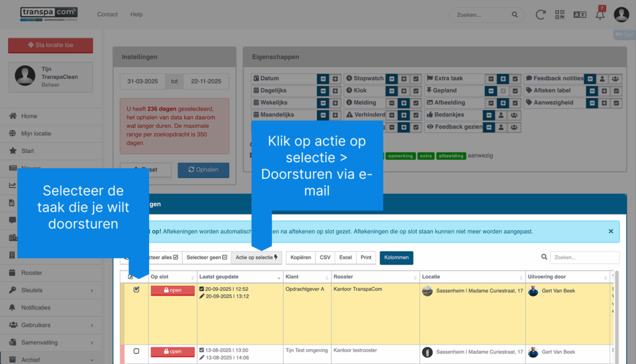The height and width of the screenshot is (364, 636).
Task: Click the minus button next to Datum
Action: click(323, 79)
